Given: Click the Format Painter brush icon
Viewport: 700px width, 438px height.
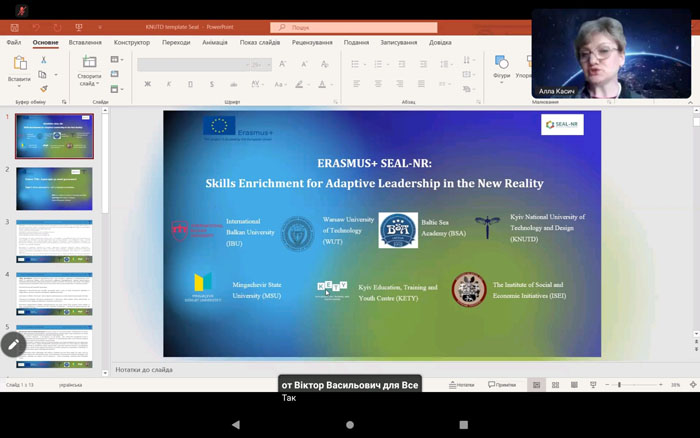Looking at the screenshot, I should 44,88.
